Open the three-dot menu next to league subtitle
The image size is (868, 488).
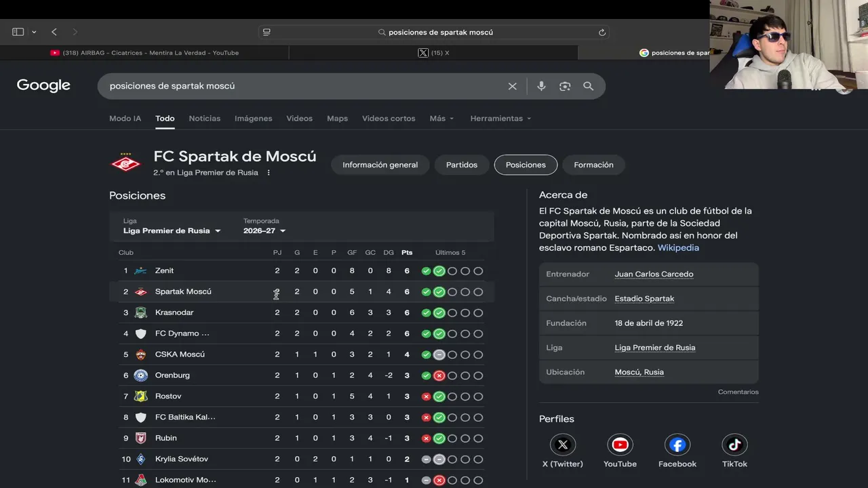[x=269, y=173]
